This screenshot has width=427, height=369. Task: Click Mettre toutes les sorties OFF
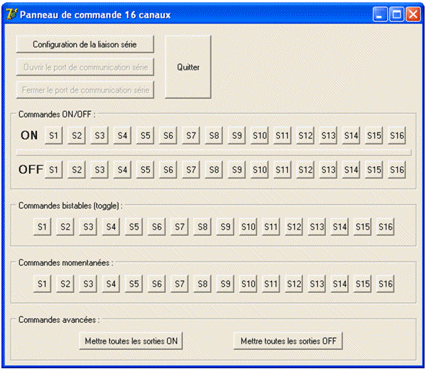288,341
